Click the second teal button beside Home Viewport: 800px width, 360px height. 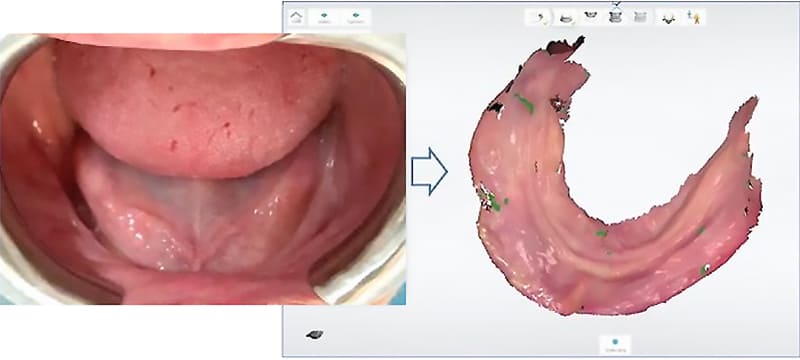coord(356,17)
